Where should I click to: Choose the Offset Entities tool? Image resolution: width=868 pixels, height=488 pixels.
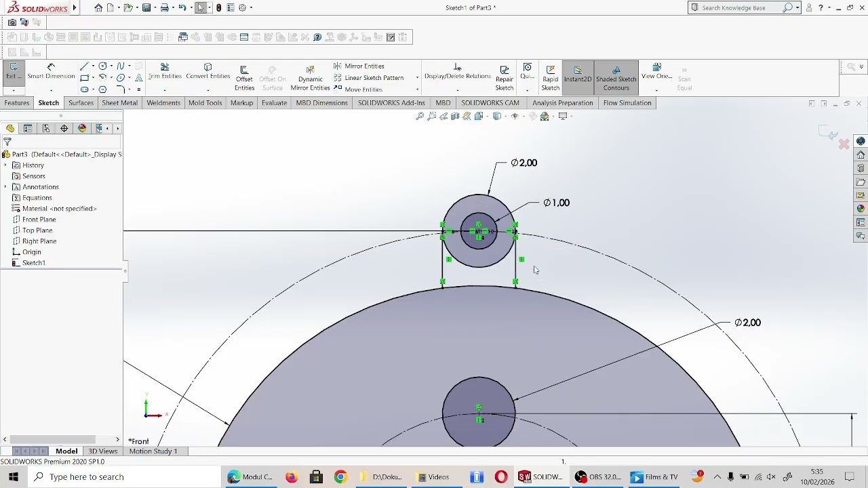244,78
